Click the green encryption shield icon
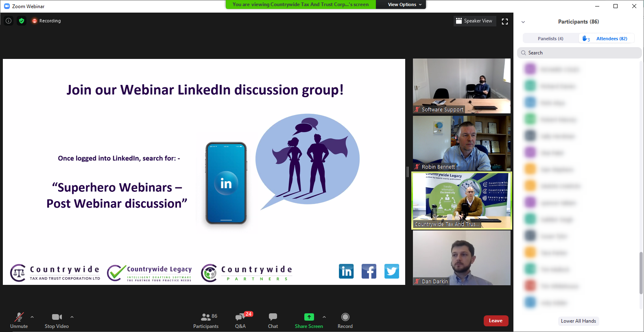The image size is (644, 332). pyautogui.click(x=22, y=21)
